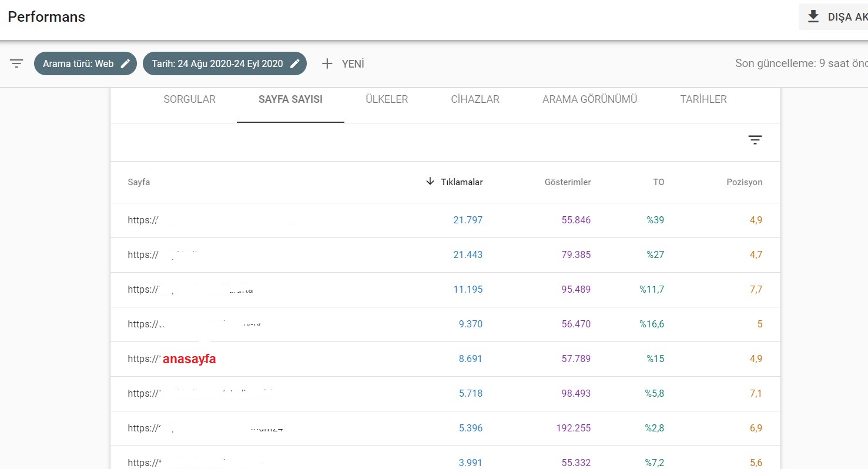Screen dimensions: 868x469
Task: Sort by the TO column header
Action: (x=659, y=182)
